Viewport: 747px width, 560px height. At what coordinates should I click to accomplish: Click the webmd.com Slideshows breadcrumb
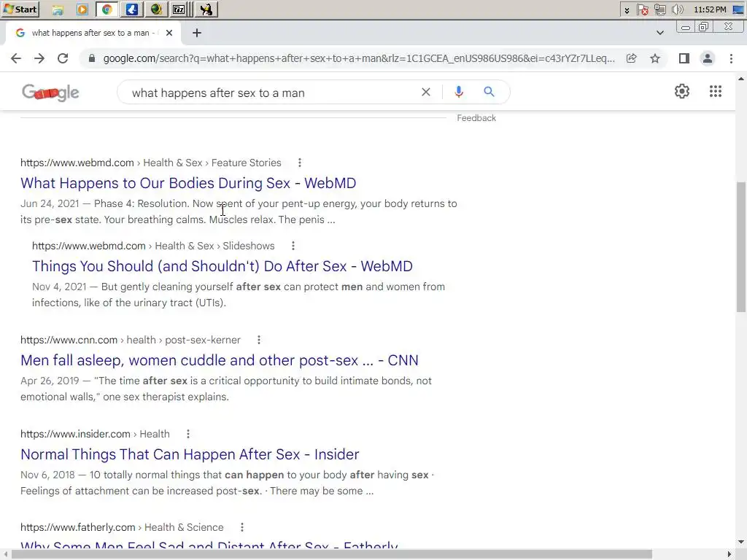point(153,246)
